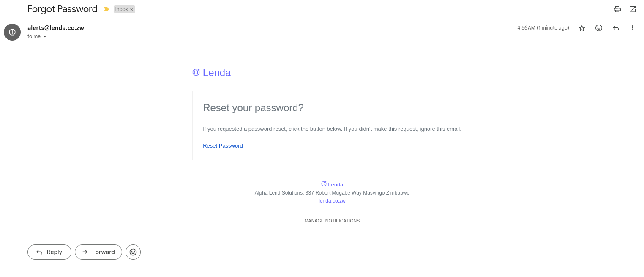Star the Forgot Password email
The image size is (644, 277).
click(582, 28)
